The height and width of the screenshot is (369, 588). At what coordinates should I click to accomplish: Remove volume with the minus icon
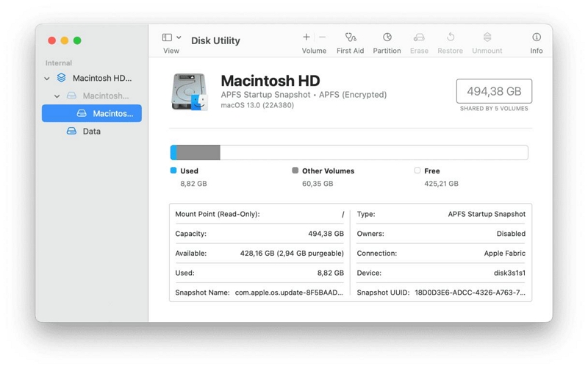322,37
